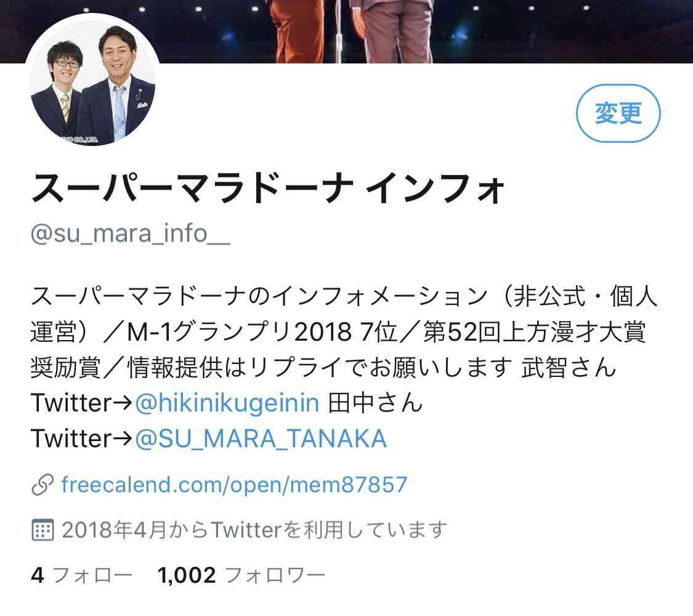Tap the 変更 edit profile button
Screen dimensions: 693x616
[618, 113]
